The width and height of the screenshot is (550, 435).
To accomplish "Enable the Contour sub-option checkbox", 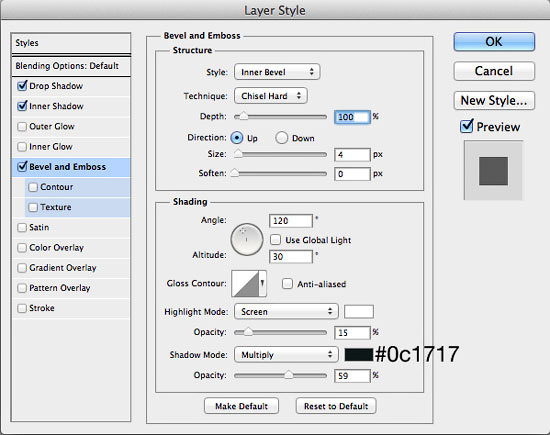I will (x=33, y=187).
